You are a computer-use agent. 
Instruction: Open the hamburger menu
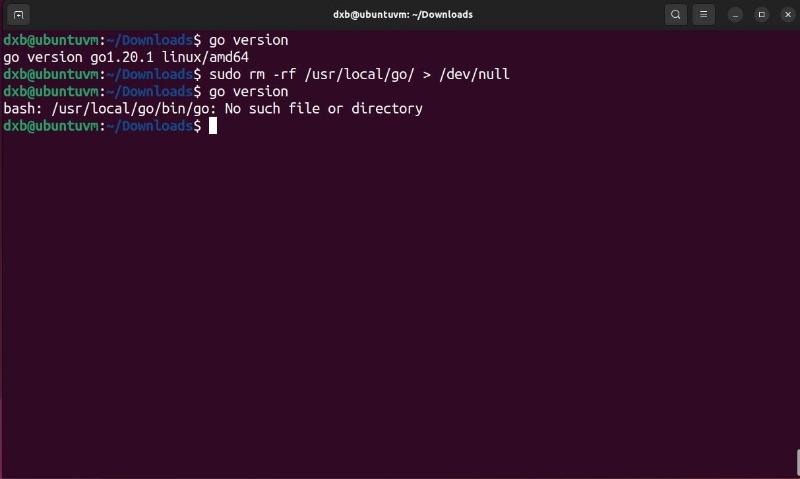tap(703, 15)
